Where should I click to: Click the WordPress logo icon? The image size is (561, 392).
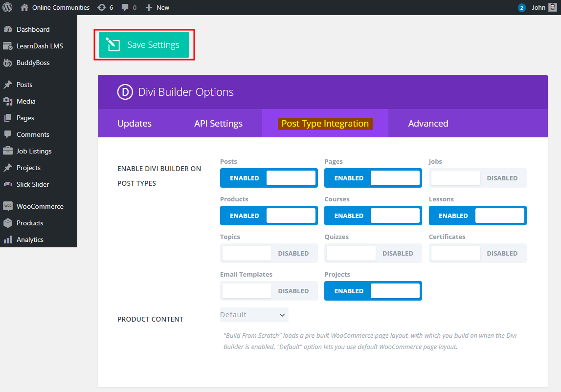pyautogui.click(x=7, y=7)
